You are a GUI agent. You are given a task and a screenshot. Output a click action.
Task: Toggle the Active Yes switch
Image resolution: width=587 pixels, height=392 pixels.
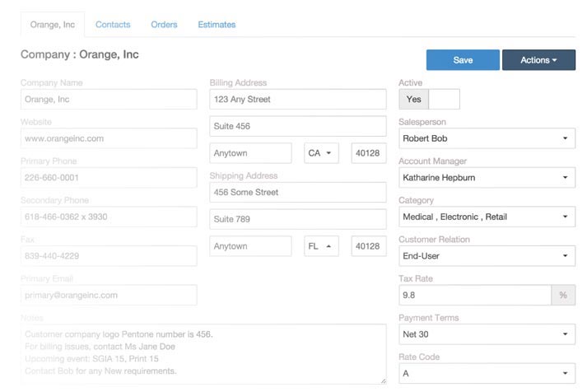click(429, 100)
